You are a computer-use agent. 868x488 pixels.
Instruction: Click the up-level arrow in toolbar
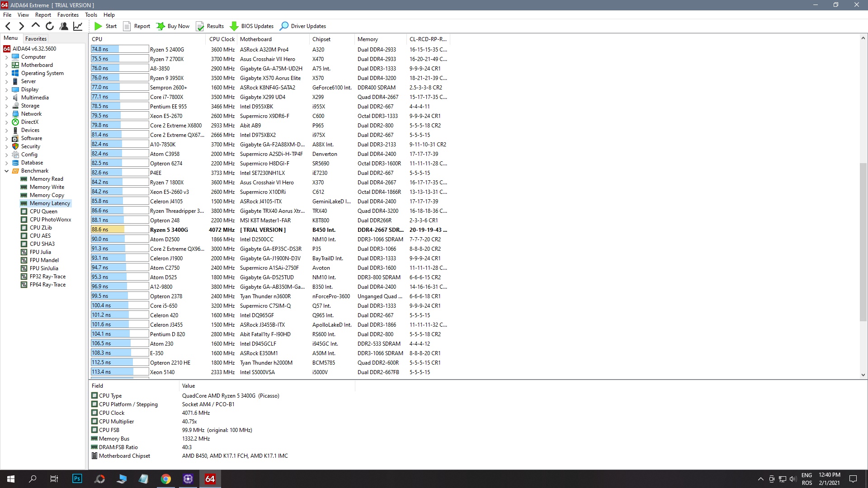[x=36, y=26]
